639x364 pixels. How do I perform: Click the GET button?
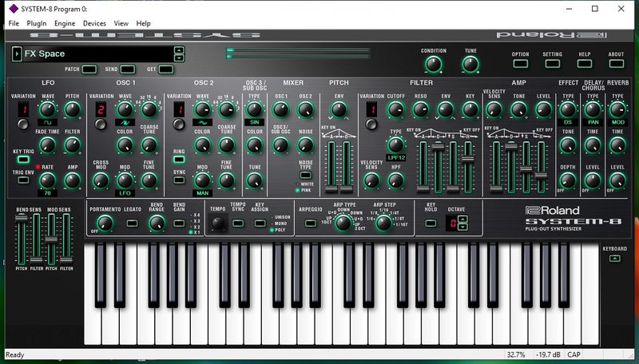pos(166,69)
